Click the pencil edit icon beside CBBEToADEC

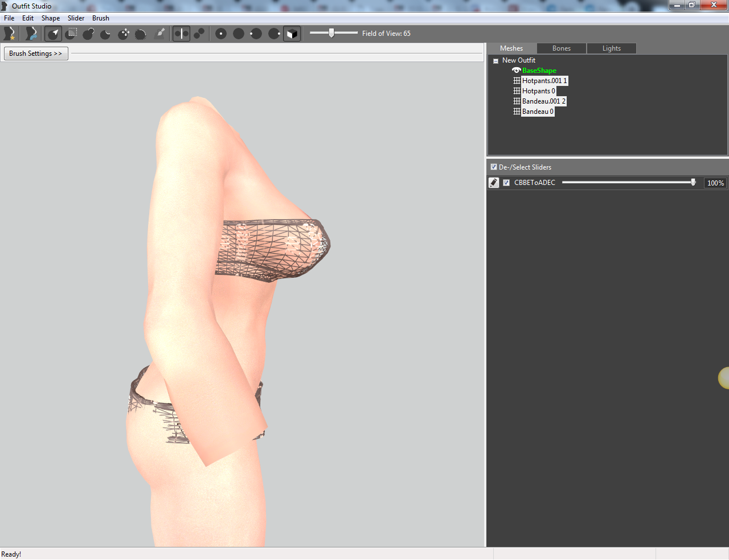pyautogui.click(x=494, y=183)
